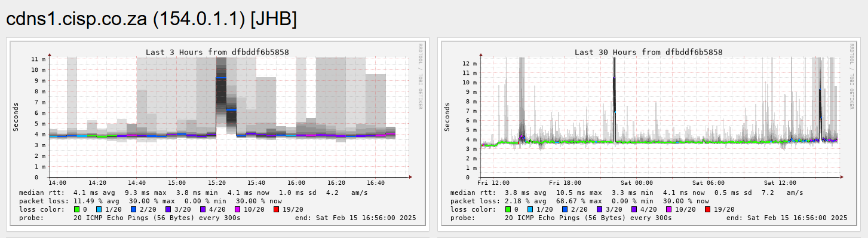Click light blue 1/20 swatch in 3 Hours graph
Viewport: 868px width, 238px height.
click(99, 209)
